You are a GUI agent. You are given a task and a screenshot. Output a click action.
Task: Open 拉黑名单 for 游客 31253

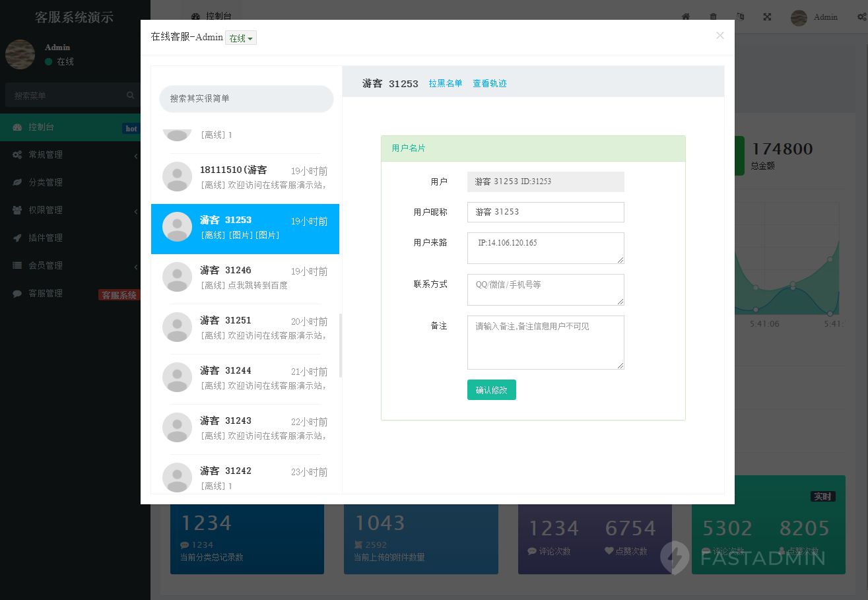click(x=445, y=83)
